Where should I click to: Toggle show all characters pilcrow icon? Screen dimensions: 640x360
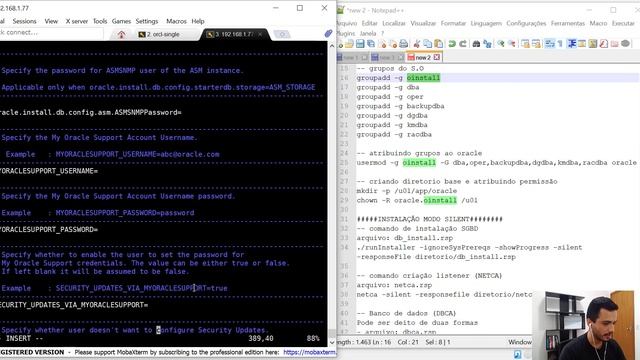[x=560, y=44]
